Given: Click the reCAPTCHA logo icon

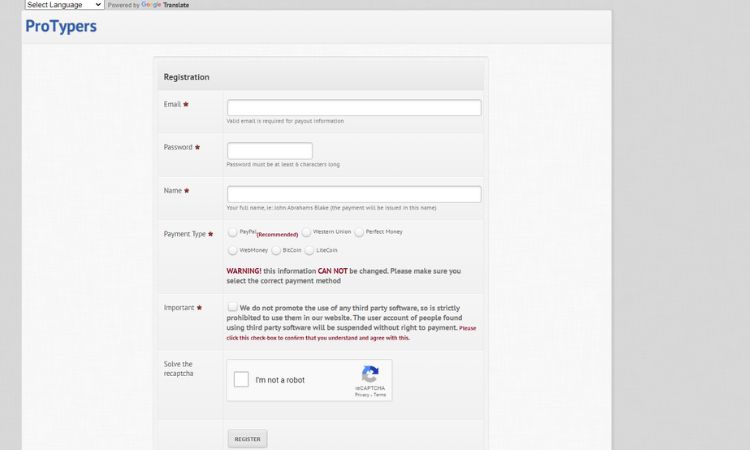Looking at the screenshot, I should coord(370,374).
